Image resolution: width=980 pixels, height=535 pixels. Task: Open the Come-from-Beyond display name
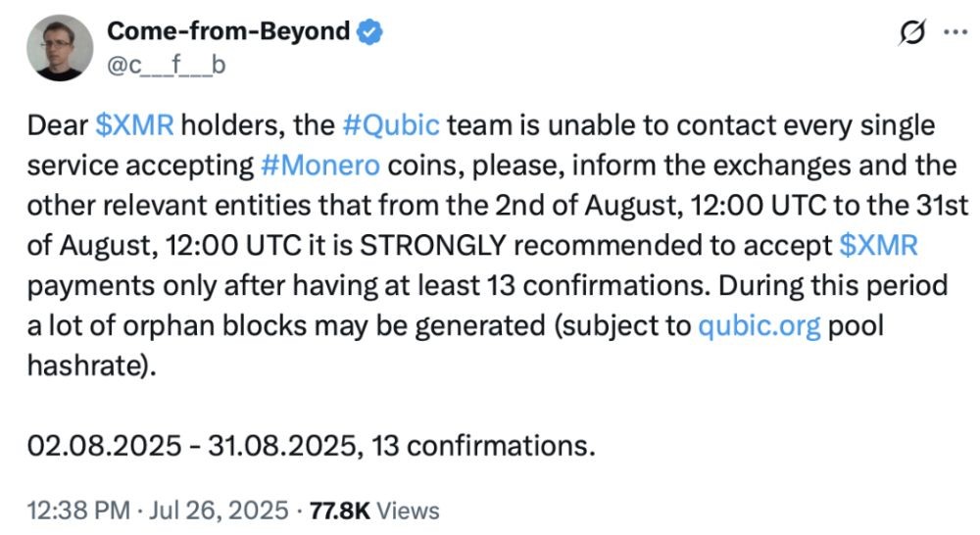[227, 32]
